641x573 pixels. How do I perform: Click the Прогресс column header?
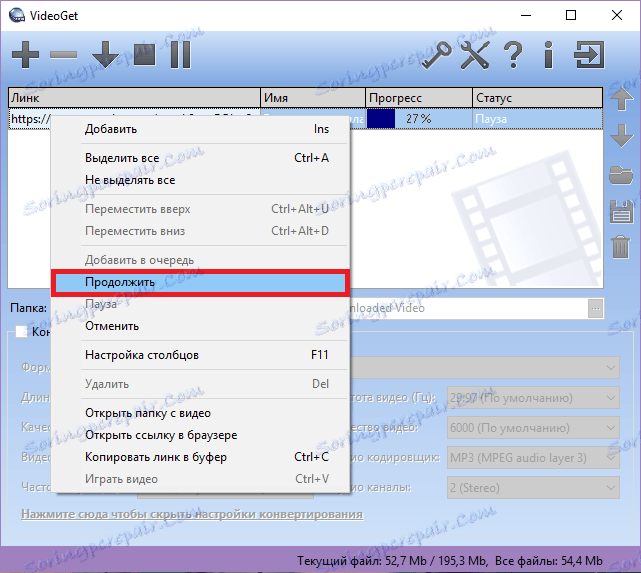point(419,98)
